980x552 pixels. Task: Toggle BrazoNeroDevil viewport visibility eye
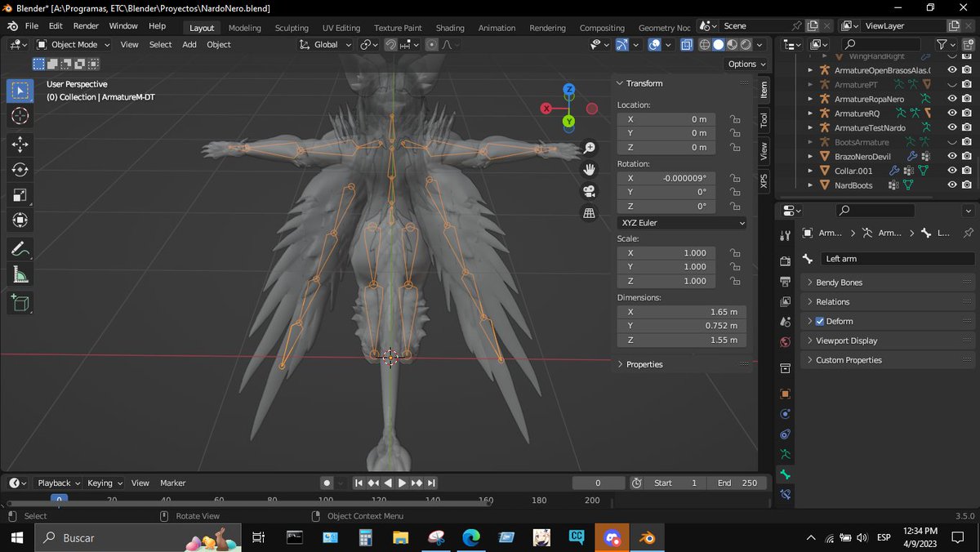coord(952,156)
